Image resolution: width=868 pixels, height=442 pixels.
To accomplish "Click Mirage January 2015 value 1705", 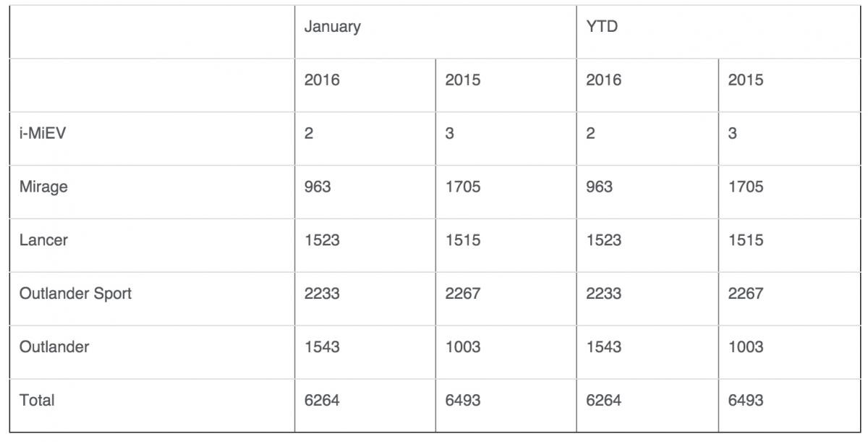I will coord(463,187).
